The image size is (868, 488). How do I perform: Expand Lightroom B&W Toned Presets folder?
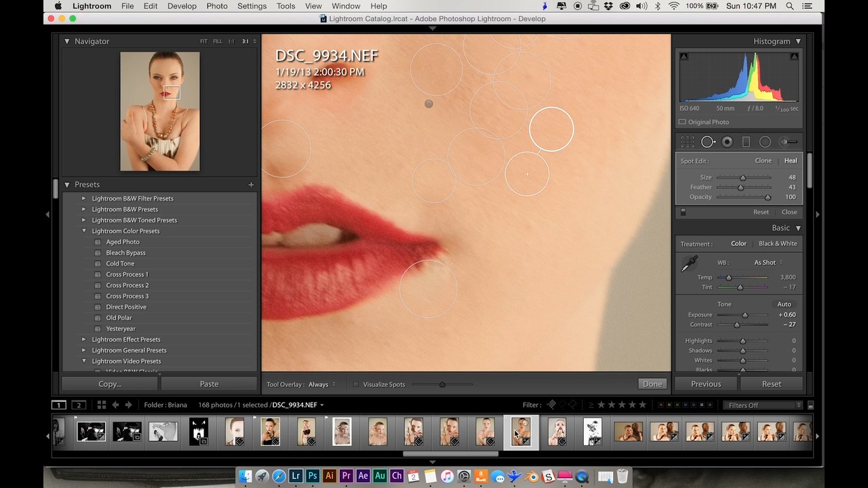[x=84, y=220]
